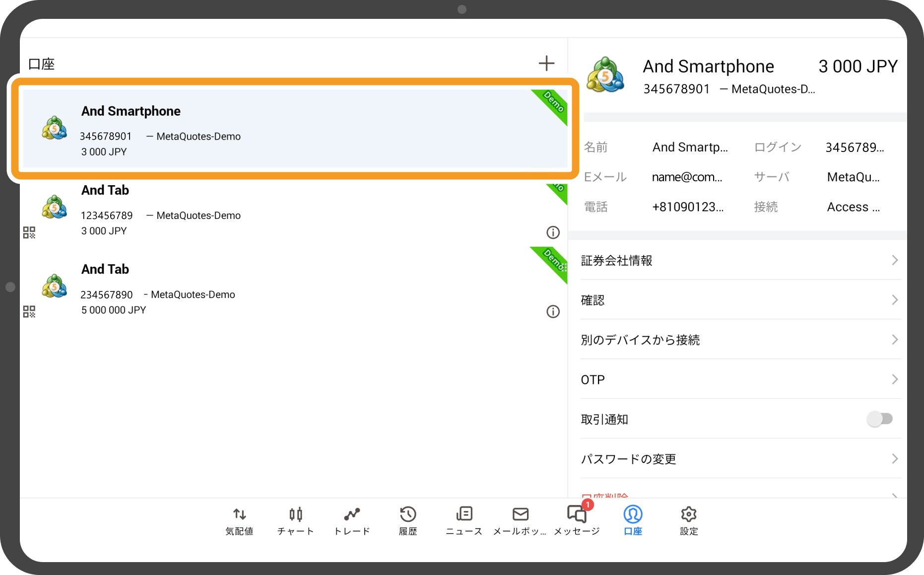This screenshot has width=924, height=575.
Task: Expand the OTP row
Action: tap(739, 379)
